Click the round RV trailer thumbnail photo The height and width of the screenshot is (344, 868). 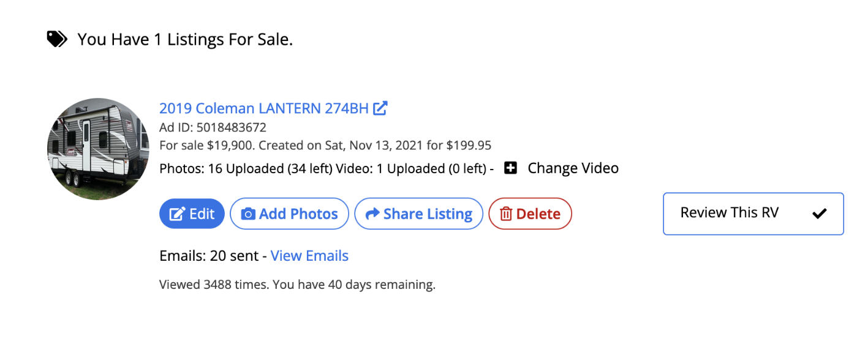98,149
